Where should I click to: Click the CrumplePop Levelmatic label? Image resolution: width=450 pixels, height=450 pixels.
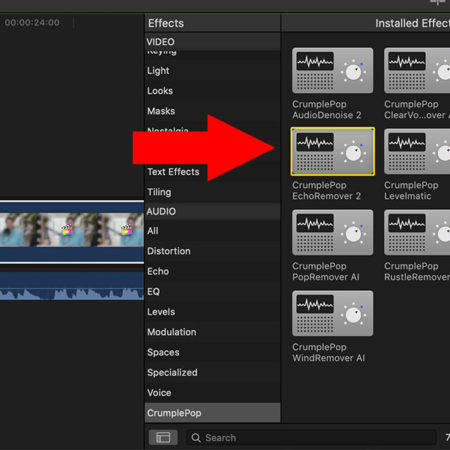pos(411,191)
